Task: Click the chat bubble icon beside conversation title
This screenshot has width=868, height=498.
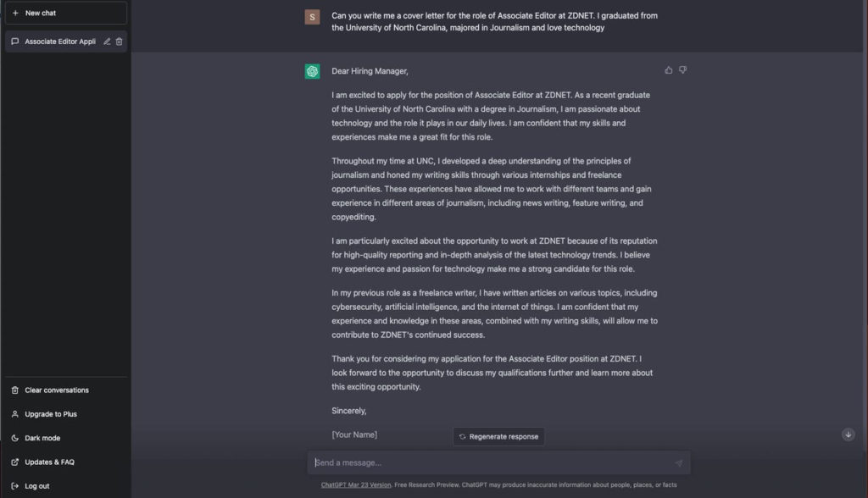Action: tap(15, 41)
